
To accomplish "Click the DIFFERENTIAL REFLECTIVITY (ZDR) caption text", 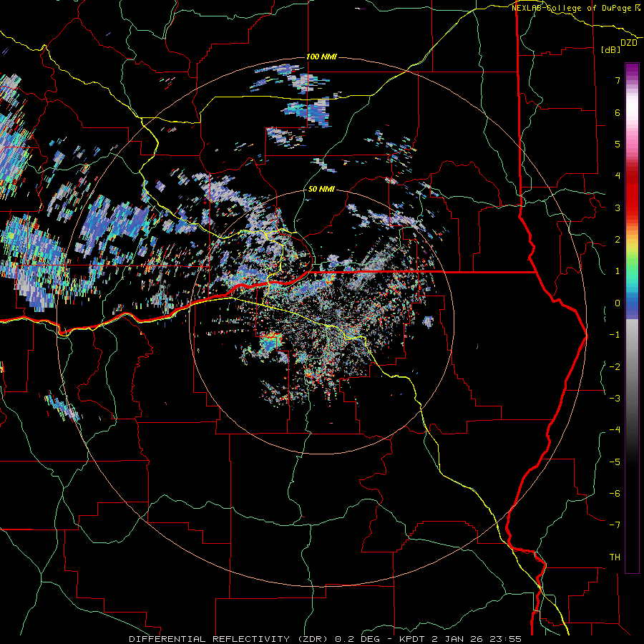I will (229, 639).
